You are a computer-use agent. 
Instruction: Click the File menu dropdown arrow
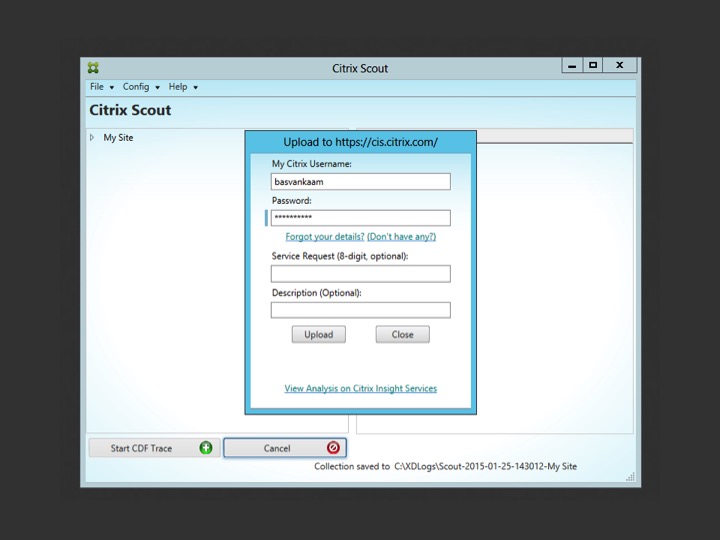(112, 88)
